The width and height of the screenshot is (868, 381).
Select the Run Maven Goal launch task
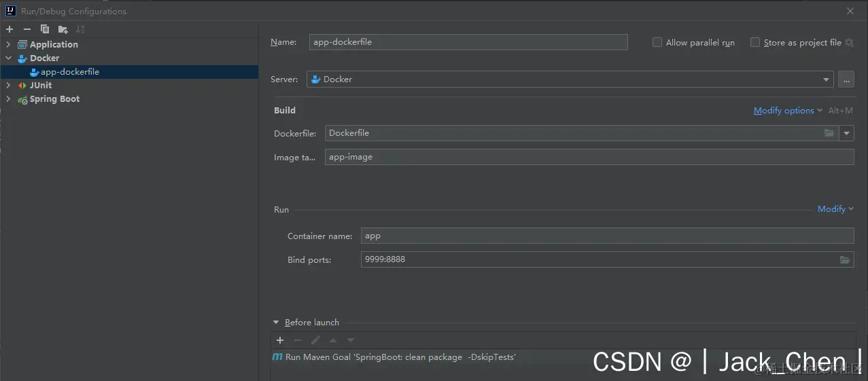coord(563,357)
